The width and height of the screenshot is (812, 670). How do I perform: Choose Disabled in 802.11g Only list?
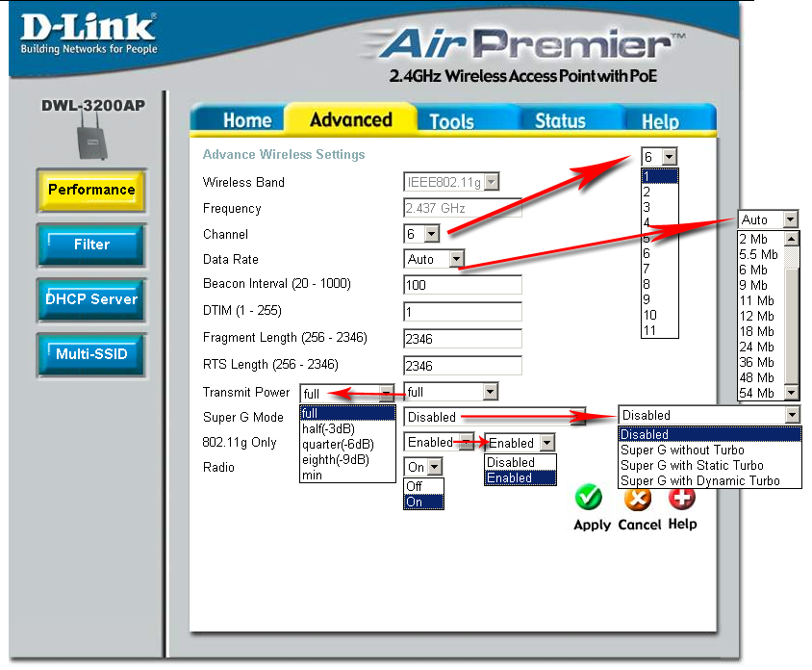520,462
